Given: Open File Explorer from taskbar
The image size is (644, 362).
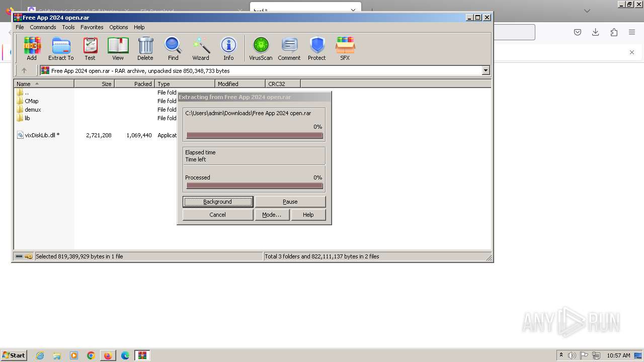Looking at the screenshot, I should coord(57,355).
